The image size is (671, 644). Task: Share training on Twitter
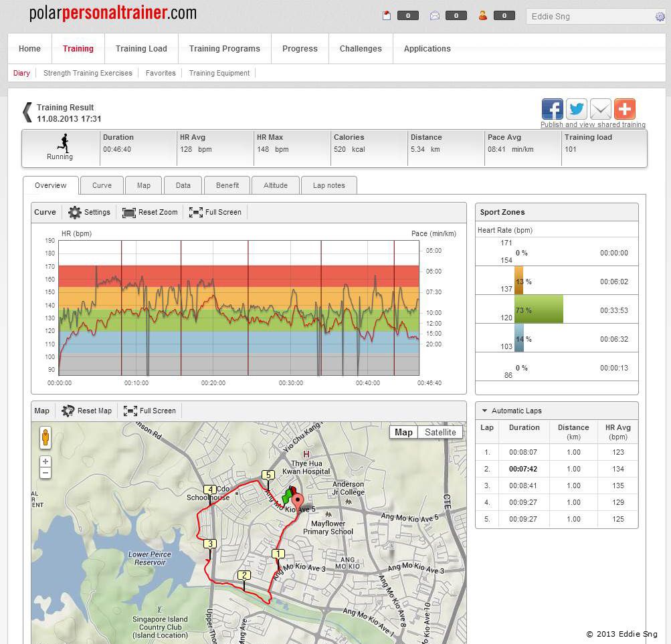tap(577, 109)
